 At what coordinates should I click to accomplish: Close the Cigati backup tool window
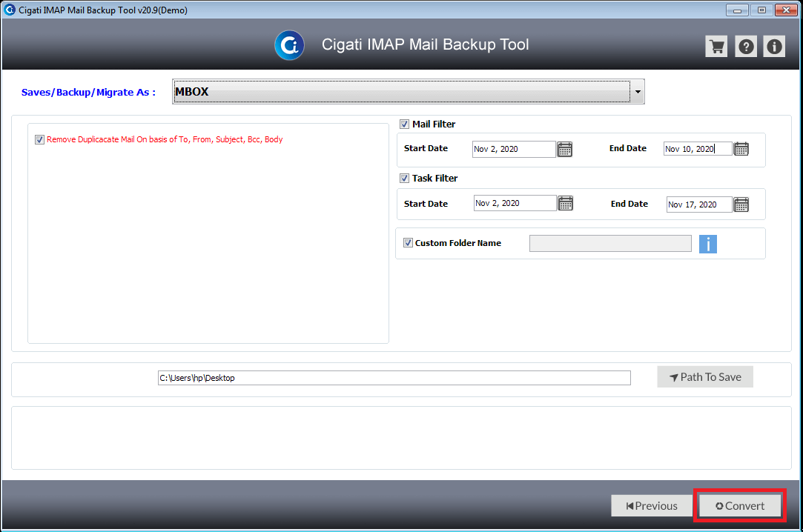pos(786,10)
